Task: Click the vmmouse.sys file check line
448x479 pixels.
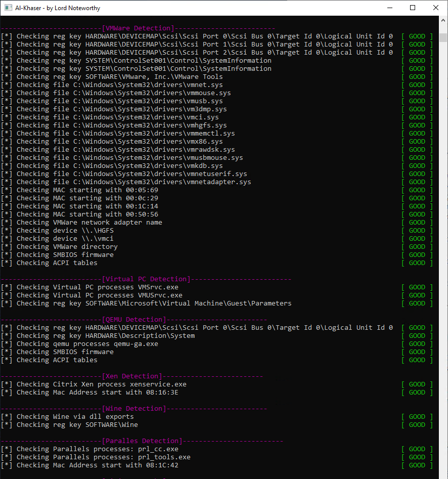Action: click(116, 93)
